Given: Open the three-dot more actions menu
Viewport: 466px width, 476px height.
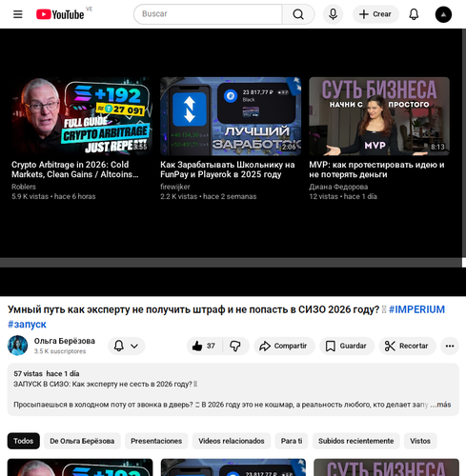Looking at the screenshot, I should pyautogui.click(x=450, y=346).
